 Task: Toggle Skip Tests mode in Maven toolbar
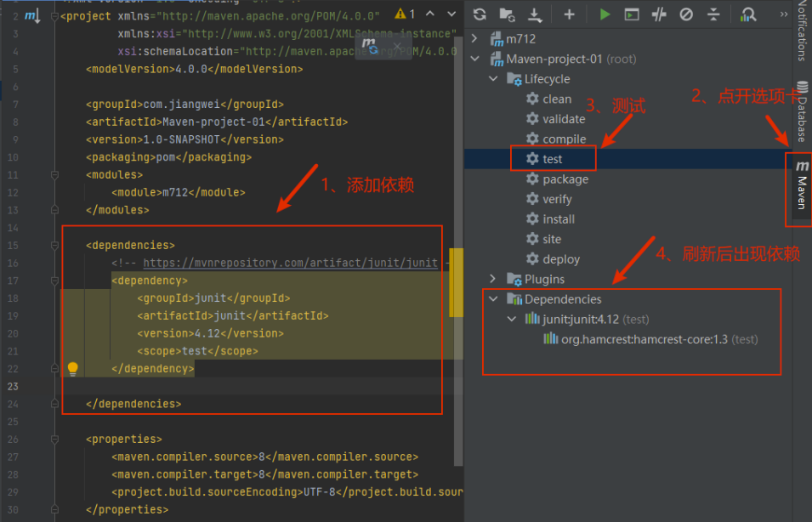click(x=686, y=14)
